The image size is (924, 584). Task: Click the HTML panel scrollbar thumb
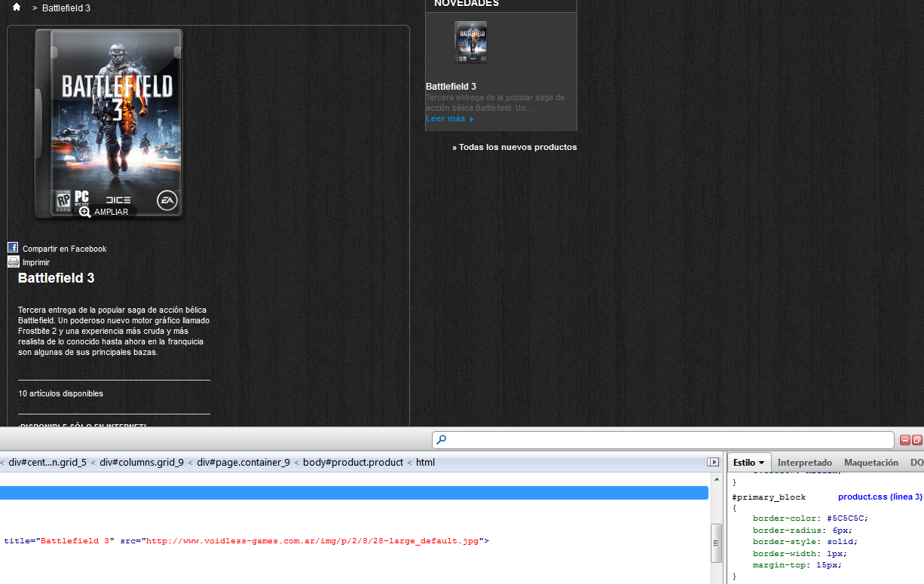[x=717, y=543]
